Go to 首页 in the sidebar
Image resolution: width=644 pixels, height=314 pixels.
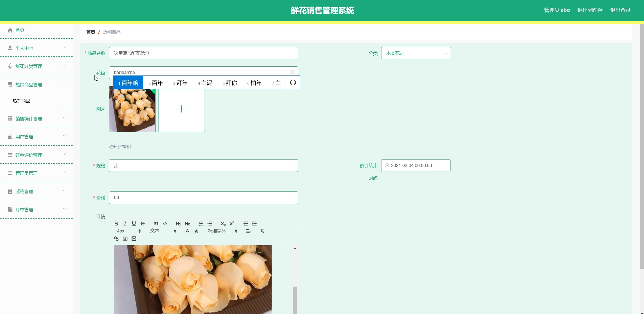(x=20, y=30)
